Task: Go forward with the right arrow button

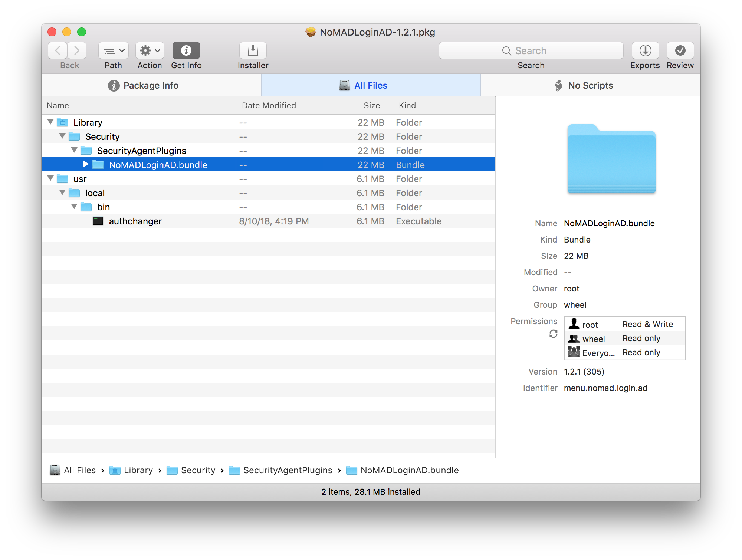Action: click(77, 50)
